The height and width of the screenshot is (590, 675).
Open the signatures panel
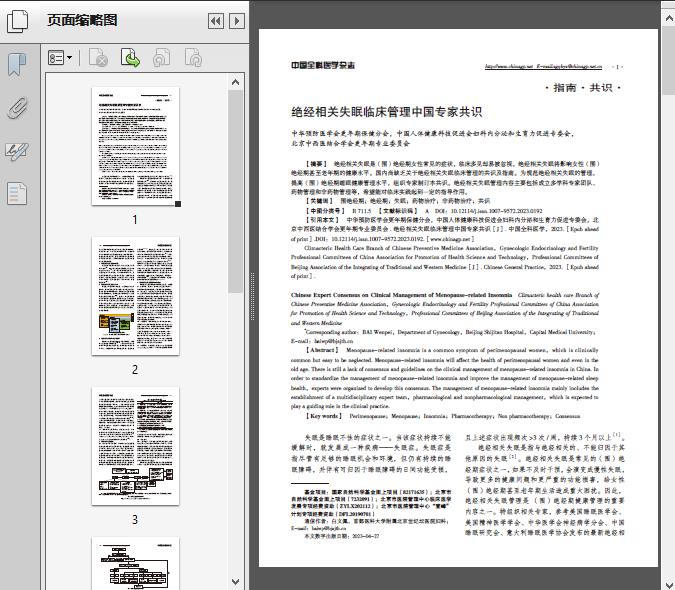pyautogui.click(x=17, y=151)
